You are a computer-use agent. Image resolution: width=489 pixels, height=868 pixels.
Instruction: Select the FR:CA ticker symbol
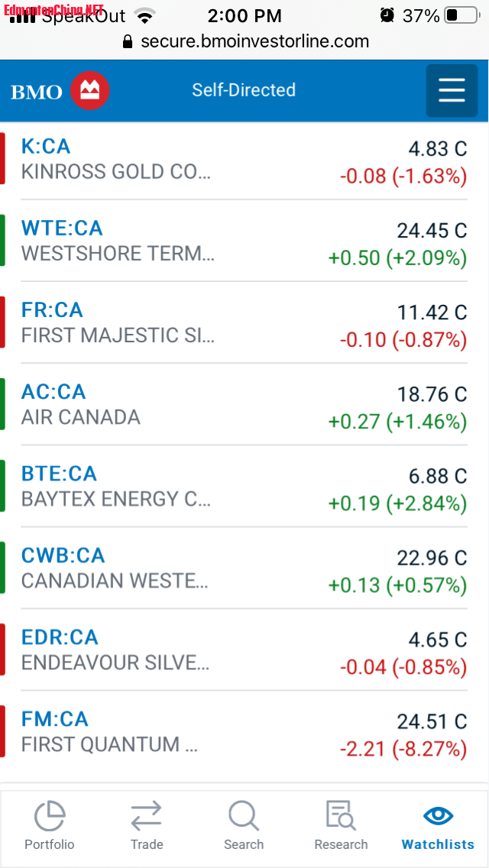click(52, 309)
